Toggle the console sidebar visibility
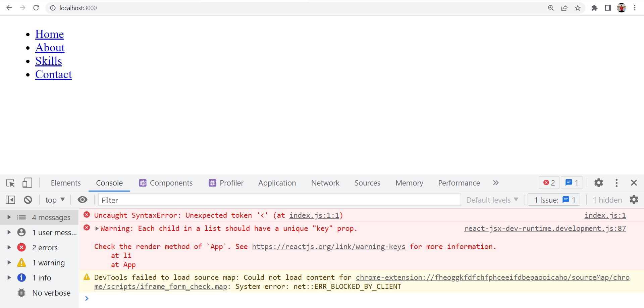Image resolution: width=644 pixels, height=308 pixels. point(10,200)
